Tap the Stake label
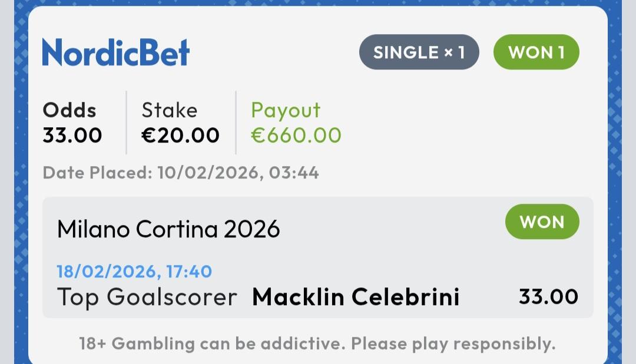The height and width of the screenshot is (364, 636). (170, 110)
